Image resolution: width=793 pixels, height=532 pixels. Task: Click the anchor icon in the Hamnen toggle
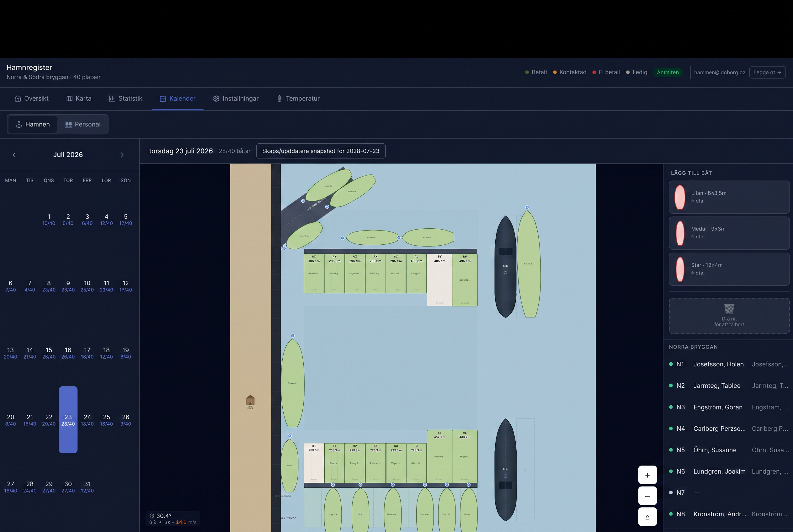coord(19,125)
